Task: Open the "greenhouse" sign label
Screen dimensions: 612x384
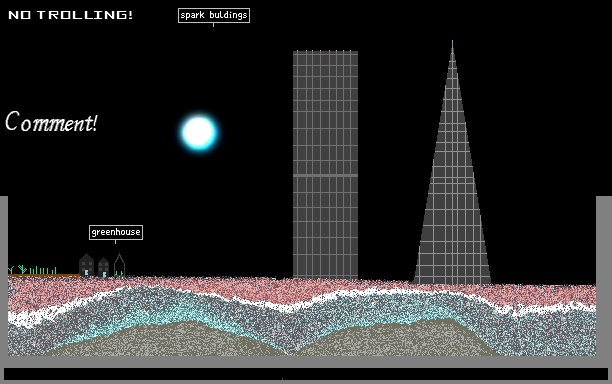Action: pos(116,232)
